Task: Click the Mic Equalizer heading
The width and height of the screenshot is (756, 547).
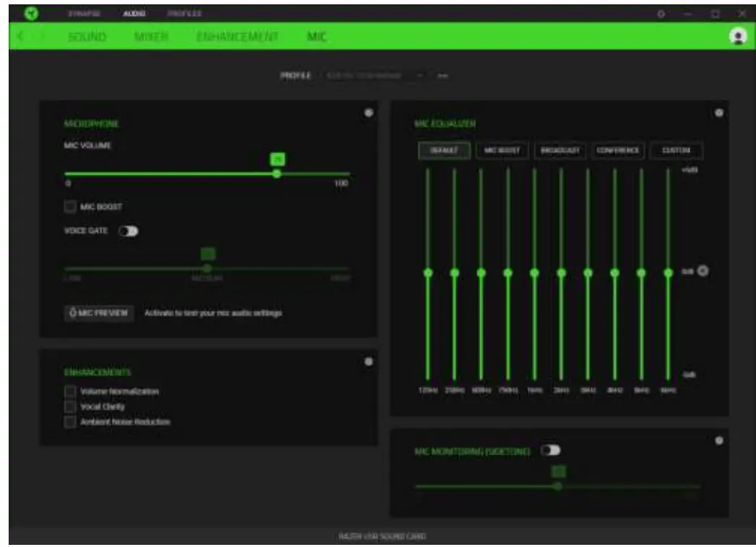Action: tap(445, 124)
